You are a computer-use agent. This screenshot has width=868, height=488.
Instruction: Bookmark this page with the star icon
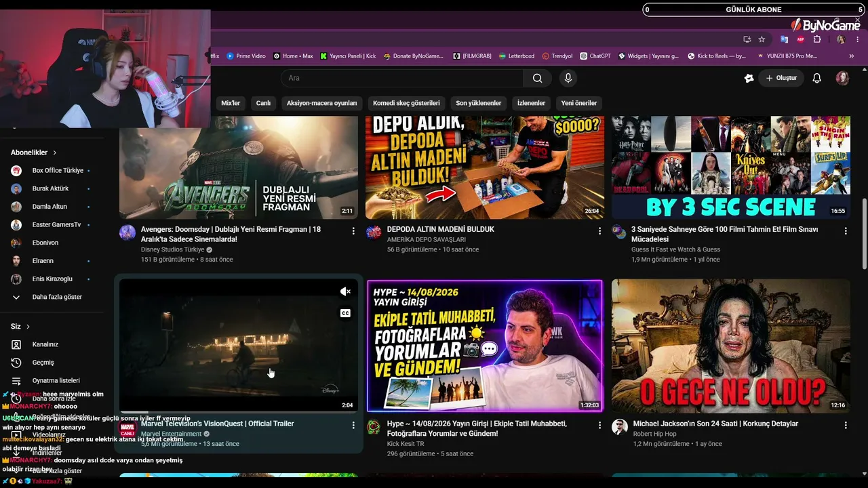[x=762, y=39]
